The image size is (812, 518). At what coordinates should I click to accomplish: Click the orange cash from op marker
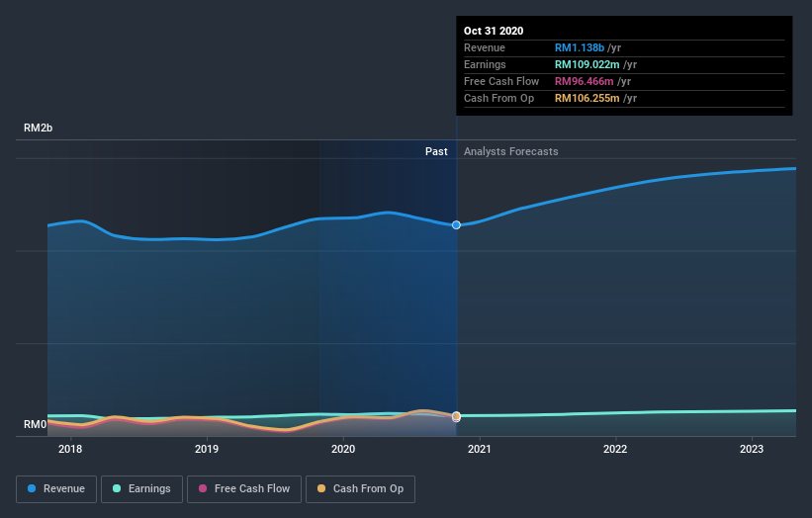456,416
